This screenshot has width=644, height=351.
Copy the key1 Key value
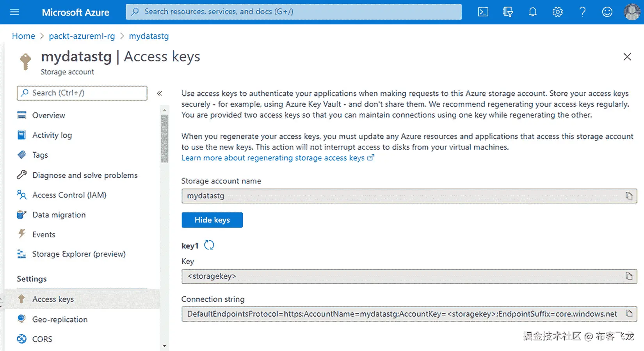(x=629, y=276)
